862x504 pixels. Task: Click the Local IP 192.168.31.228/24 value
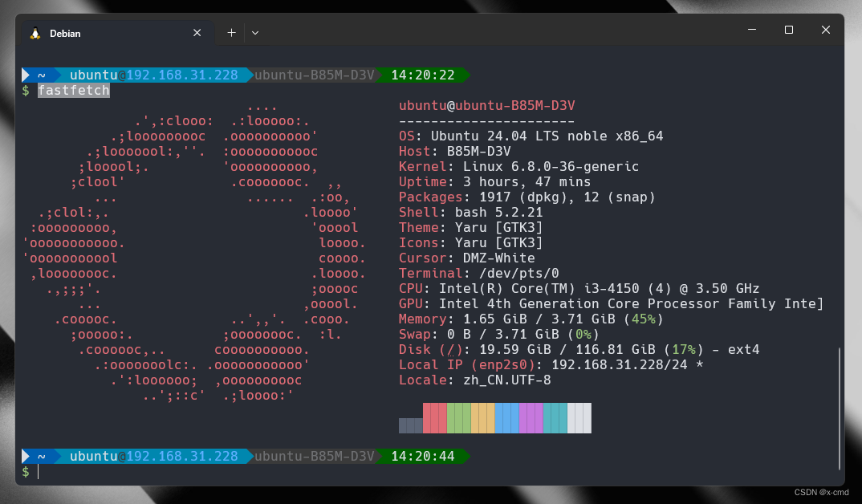point(620,365)
